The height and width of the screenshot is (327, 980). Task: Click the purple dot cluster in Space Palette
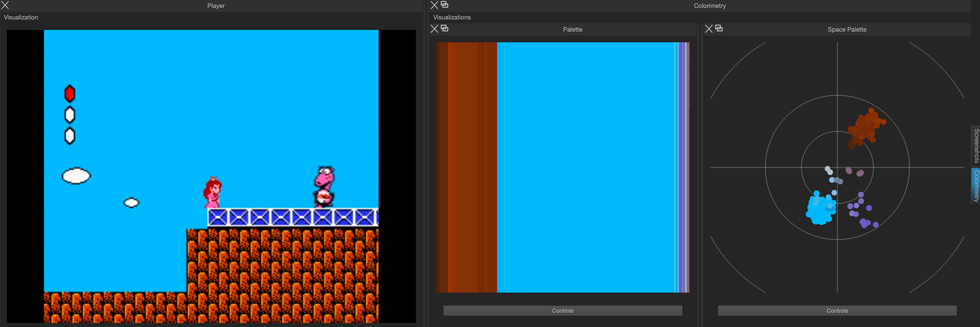[x=863, y=211]
